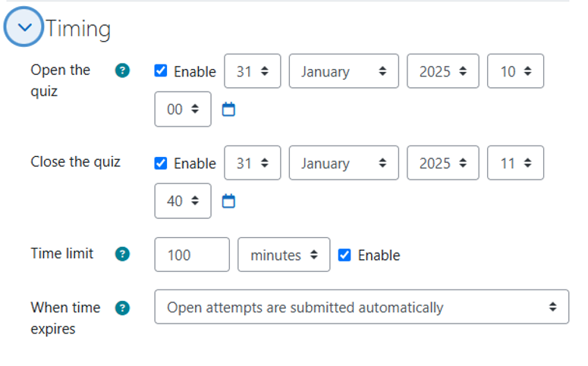Click help icon beside Time limit
This screenshot has height=366, width=588.
click(122, 254)
